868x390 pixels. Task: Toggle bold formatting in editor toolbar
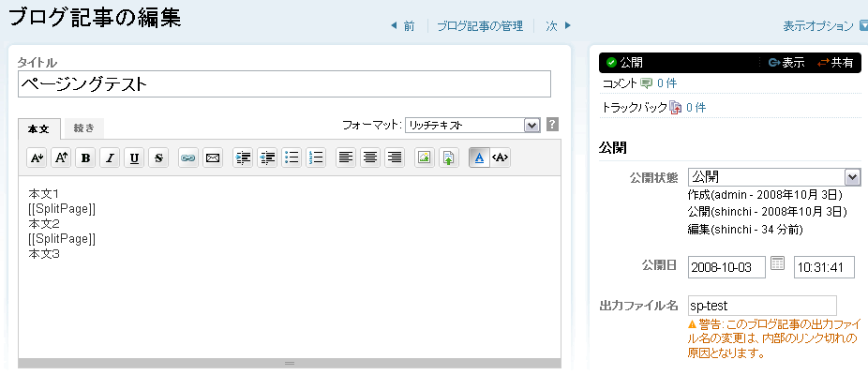(85, 157)
